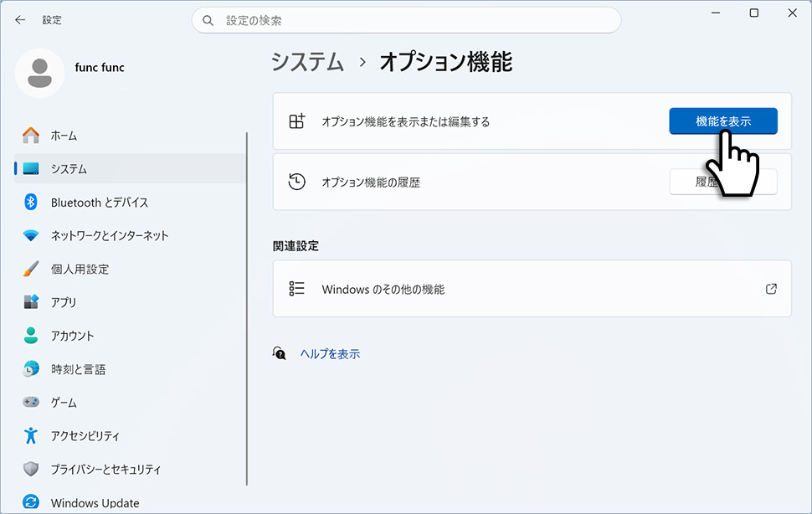This screenshot has height=514, width=812.
Task: Click the history clock icon
Action: tap(296, 182)
